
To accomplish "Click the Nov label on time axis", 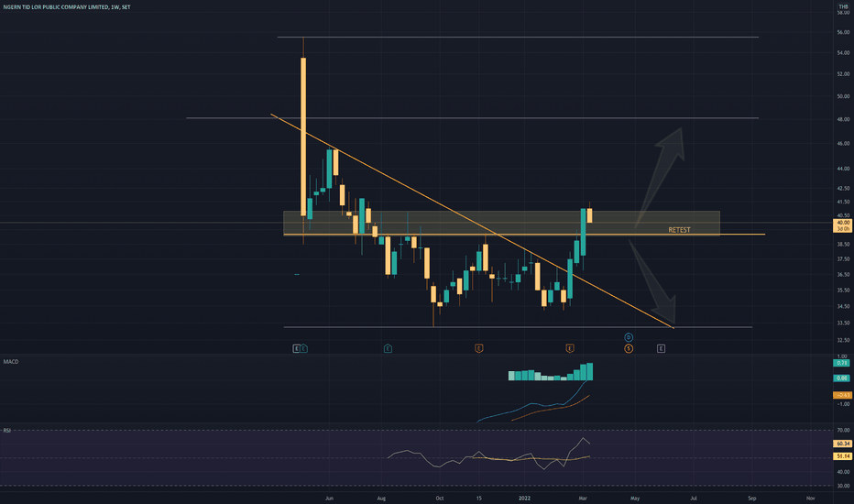I will 810,499.
